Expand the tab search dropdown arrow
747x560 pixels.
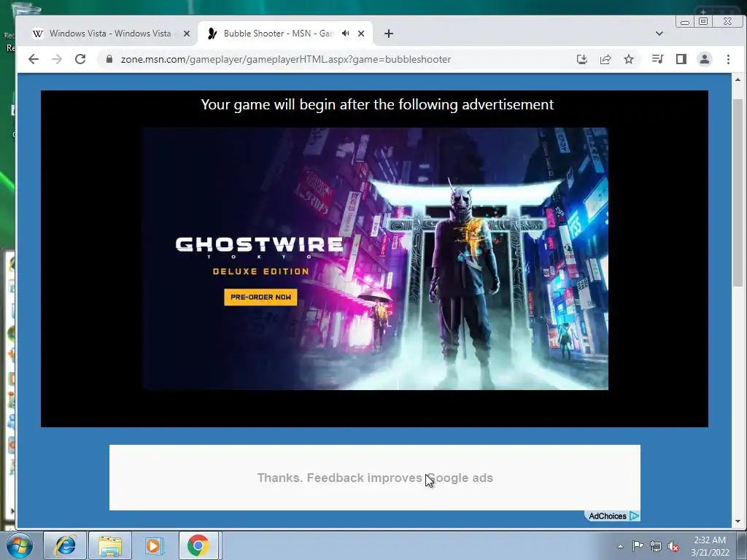click(x=659, y=34)
